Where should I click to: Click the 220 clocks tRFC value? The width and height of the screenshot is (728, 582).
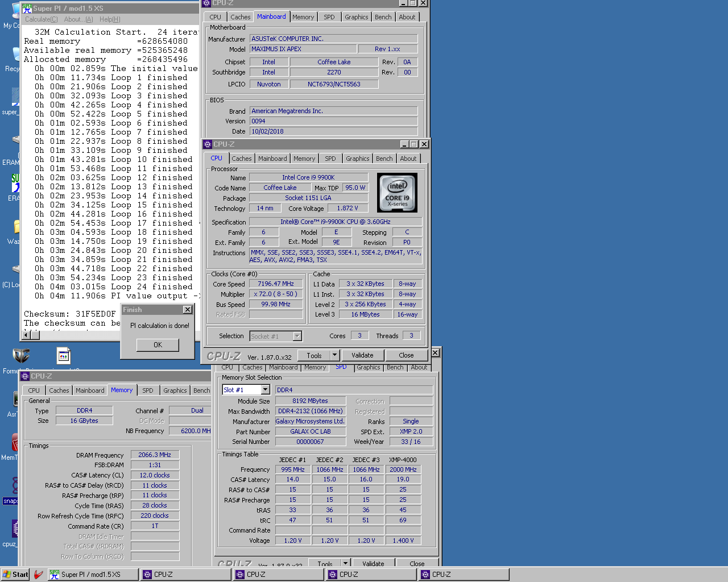155,516
